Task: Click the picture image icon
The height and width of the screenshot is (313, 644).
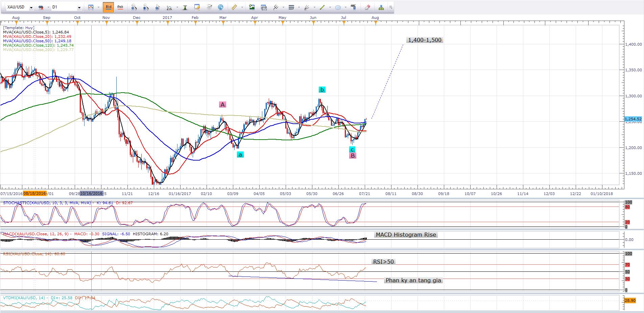Action: 252,7
